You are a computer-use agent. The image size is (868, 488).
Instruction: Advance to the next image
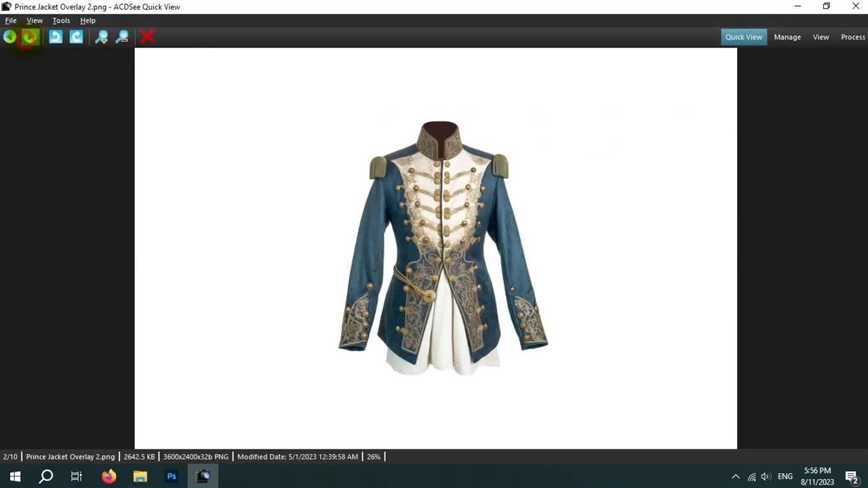29,37
